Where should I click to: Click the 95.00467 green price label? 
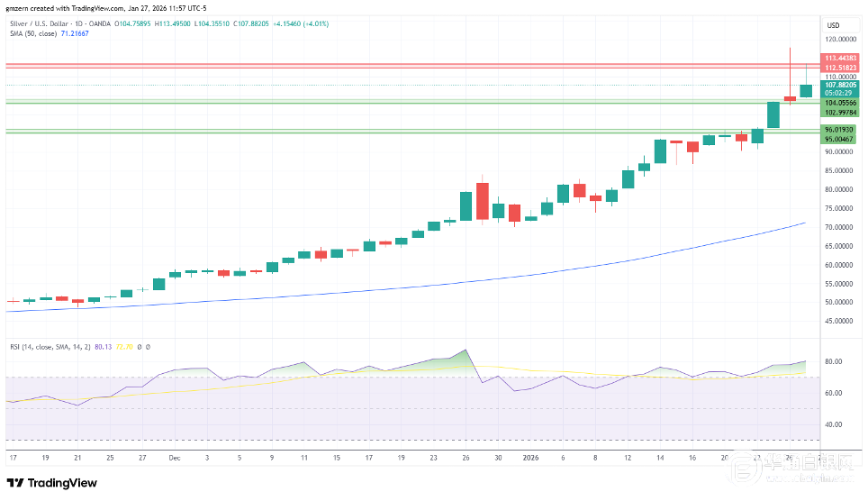coord(839,139)
